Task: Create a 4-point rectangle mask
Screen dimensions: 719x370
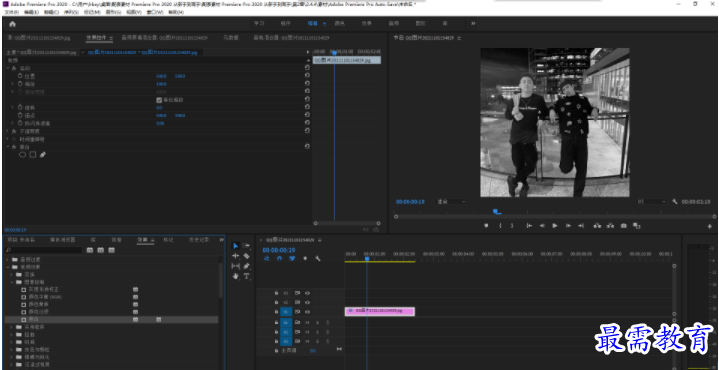Action: coord(33,155)
